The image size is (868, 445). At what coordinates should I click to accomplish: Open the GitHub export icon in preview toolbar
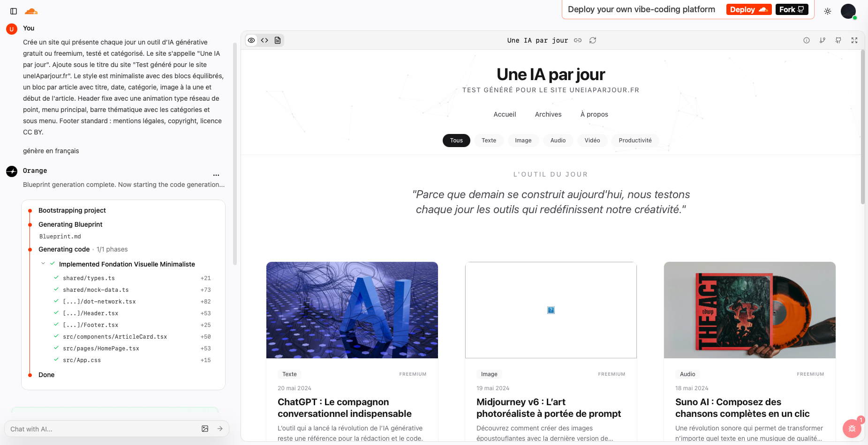pyautogui.click(x=838, y=40)
